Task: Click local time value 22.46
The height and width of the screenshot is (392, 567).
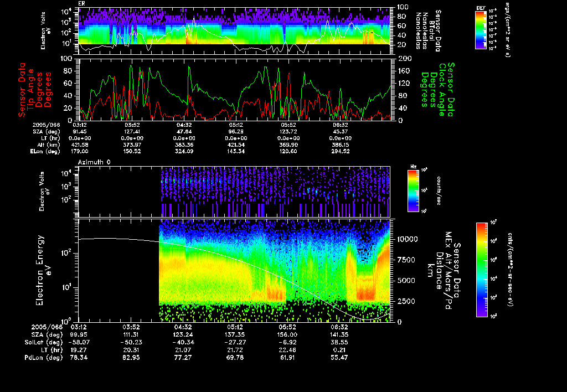Action: click(x=287, y=350)
